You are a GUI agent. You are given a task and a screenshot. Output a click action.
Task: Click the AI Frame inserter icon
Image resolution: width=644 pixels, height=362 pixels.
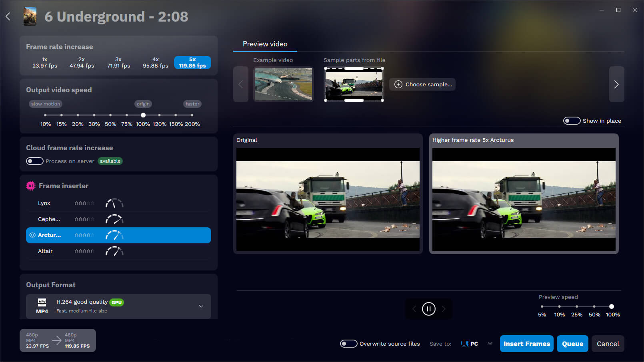[x=31, y=185]
